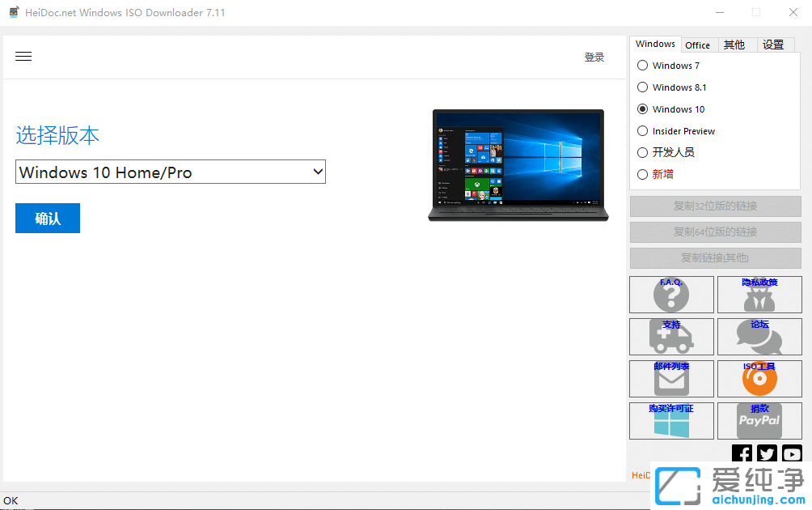Select the Windows 7 radio button
Screen dimensions: 812x510
[642, 66]
